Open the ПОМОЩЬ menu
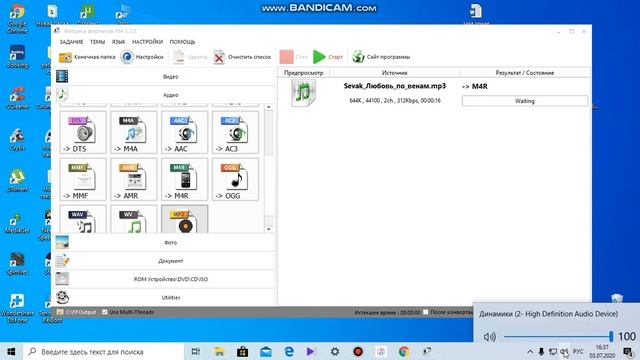640x360 pixels. point(182,42)
